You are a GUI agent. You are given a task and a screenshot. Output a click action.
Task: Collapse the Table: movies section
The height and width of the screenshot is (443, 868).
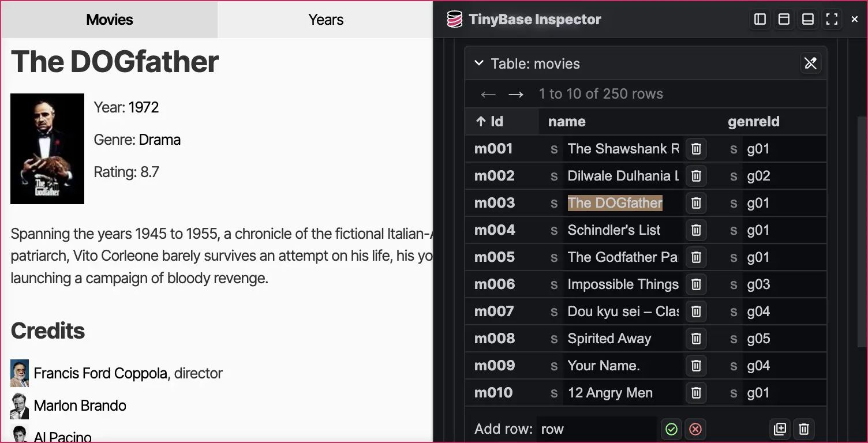[479, 63]
